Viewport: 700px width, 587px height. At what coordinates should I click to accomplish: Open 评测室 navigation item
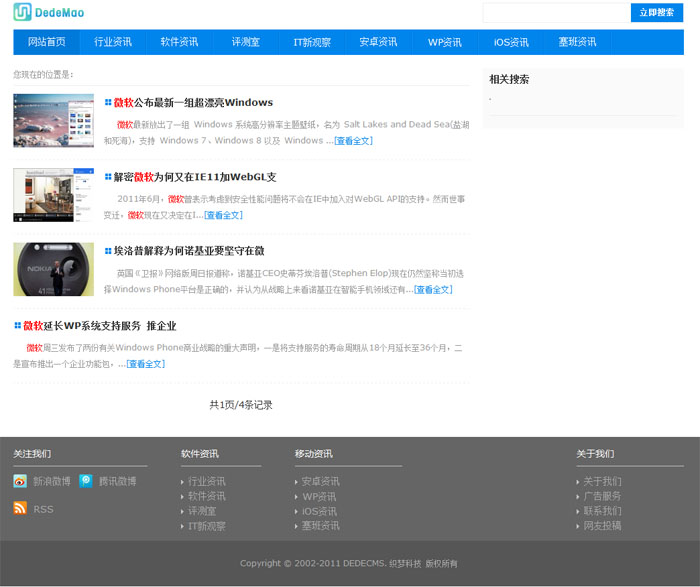(x=246, y=42)
